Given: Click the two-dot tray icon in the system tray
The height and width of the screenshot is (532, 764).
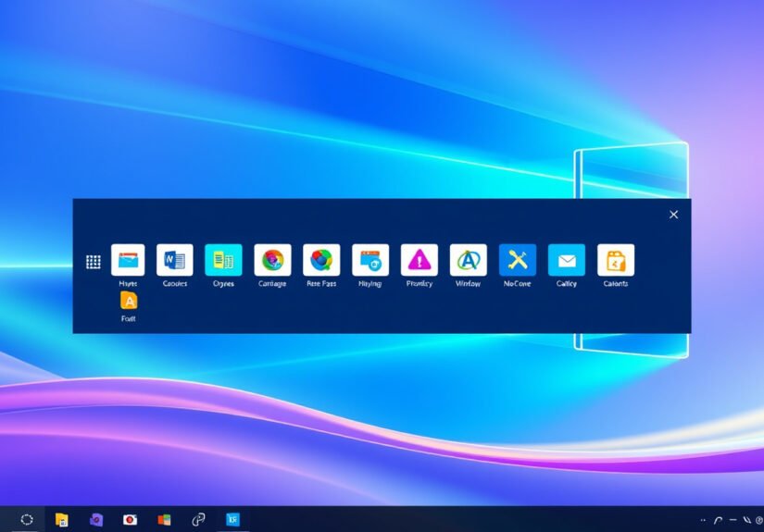Looking at the screenshot, I should coord(703,520).
